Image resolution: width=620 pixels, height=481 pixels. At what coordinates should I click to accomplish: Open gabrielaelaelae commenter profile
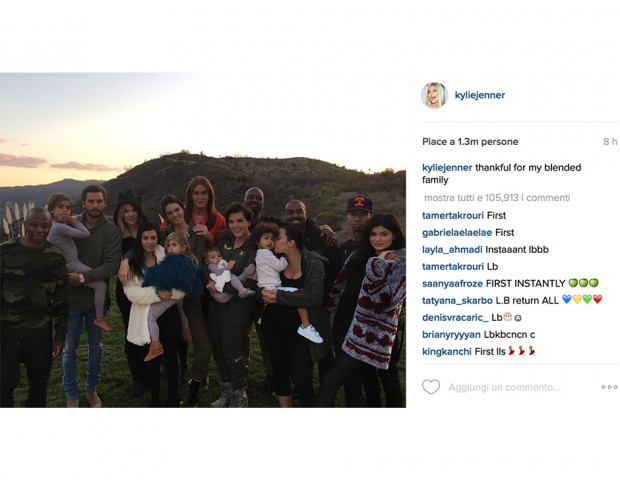coord(457,233)
